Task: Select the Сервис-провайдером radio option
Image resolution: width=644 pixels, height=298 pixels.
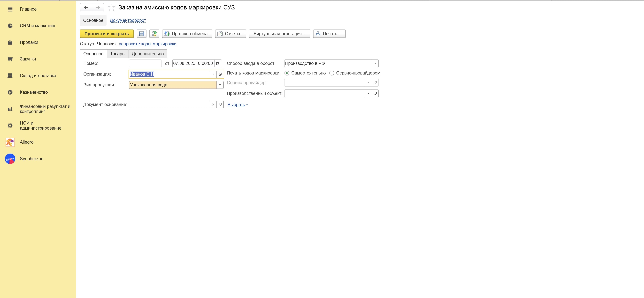Action: pos(332,73)
